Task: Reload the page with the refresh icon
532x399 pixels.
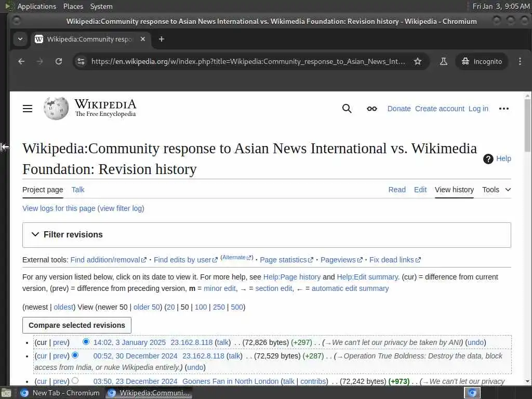Action: tap(59, 61)
